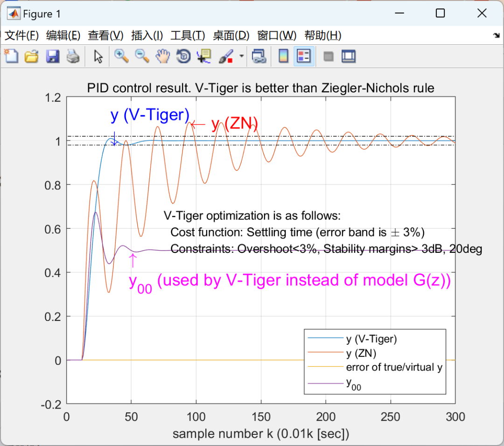Select the Edit Plot arrow tool
The width and height of the screenshot is (504, 446).
[98, 56]
